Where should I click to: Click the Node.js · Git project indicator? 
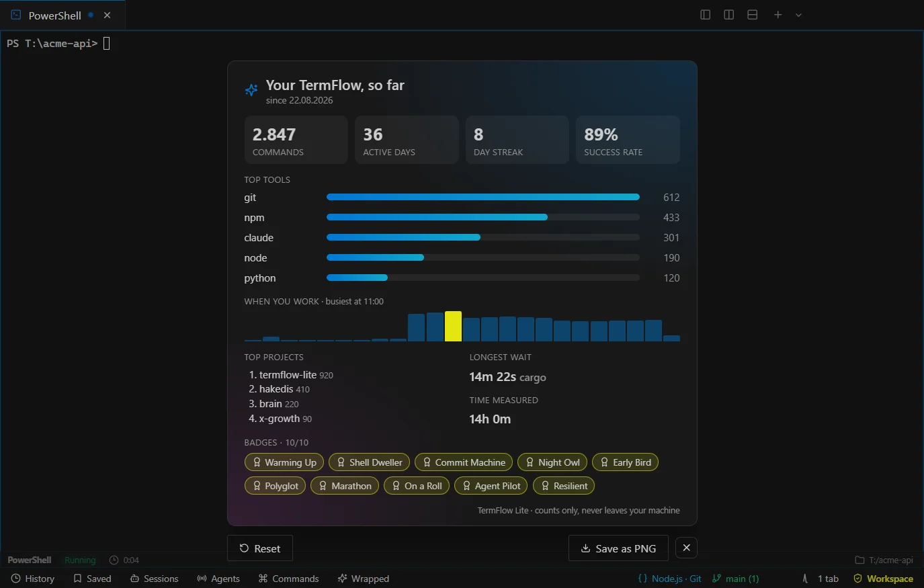tap(669, 579)
